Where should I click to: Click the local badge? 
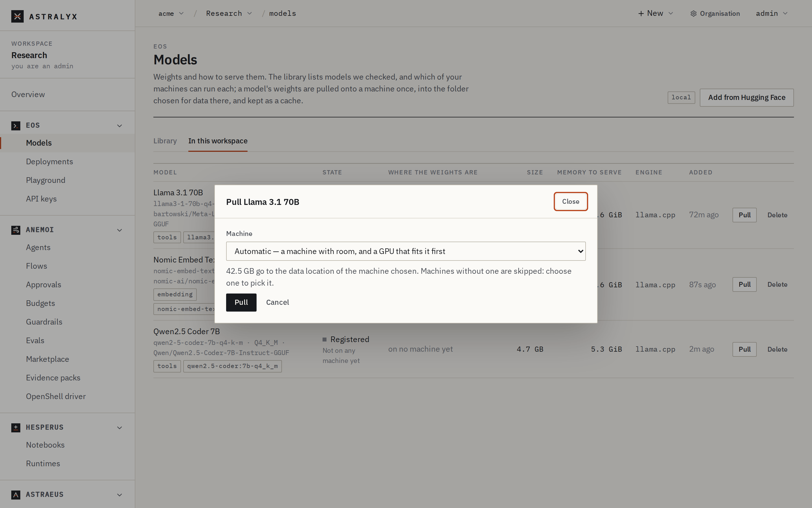pyautogui.click(x=681, y=98)
